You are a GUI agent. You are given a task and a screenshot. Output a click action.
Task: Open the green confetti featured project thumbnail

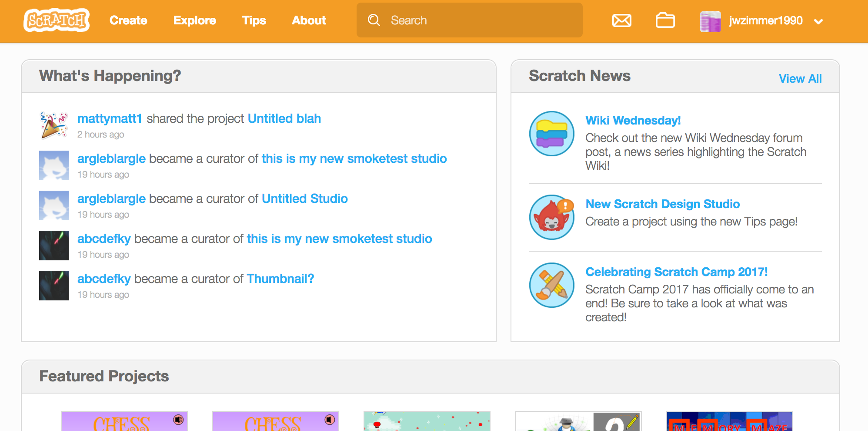[427, 421]
